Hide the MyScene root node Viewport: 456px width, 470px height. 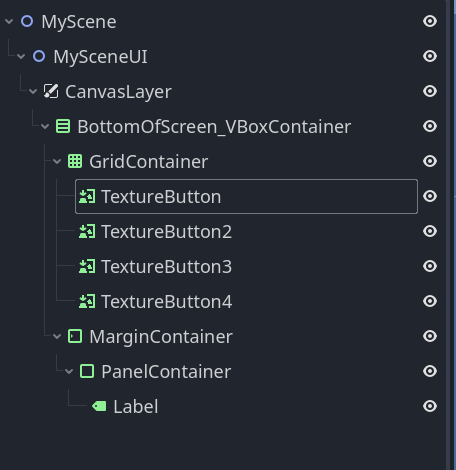(430, 21)
